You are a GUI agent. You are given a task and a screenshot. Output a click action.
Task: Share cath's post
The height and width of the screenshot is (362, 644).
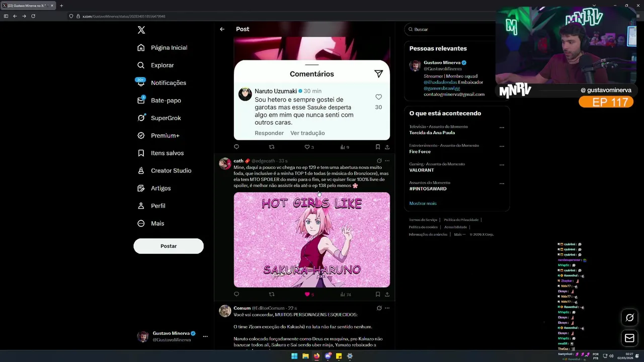tap(387, 294)
